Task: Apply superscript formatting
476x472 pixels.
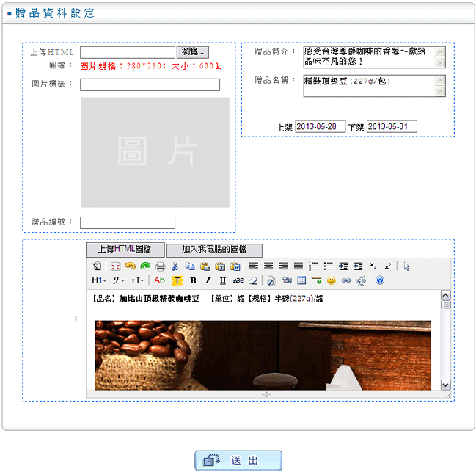Action: point(388,266)
